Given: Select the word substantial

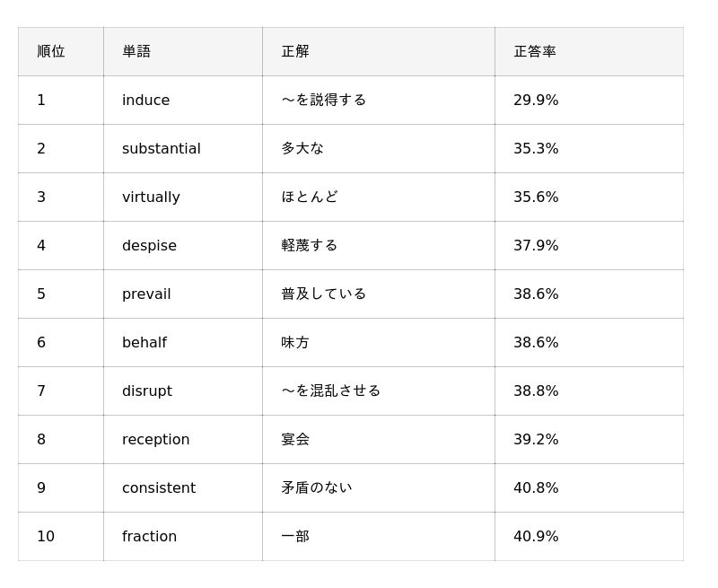Looking at the screenshot, I should [x=162, y=148].
